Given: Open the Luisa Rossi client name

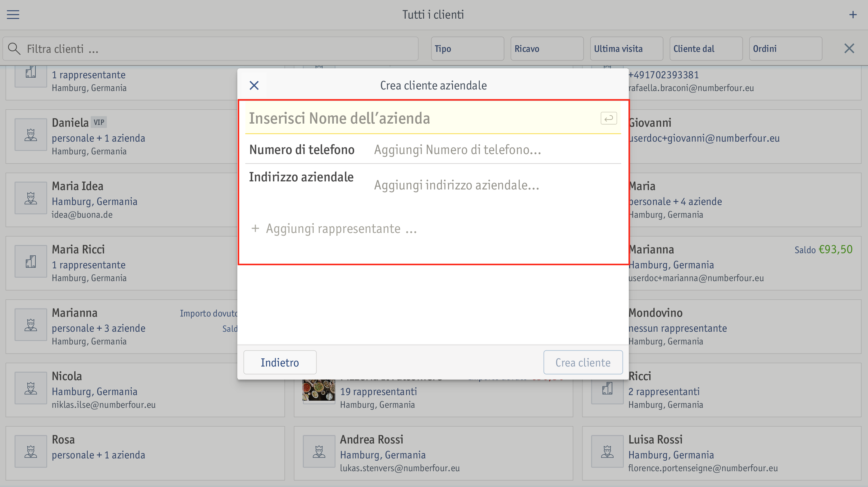Looking at the screenshot, I should [x=656, y=439].
